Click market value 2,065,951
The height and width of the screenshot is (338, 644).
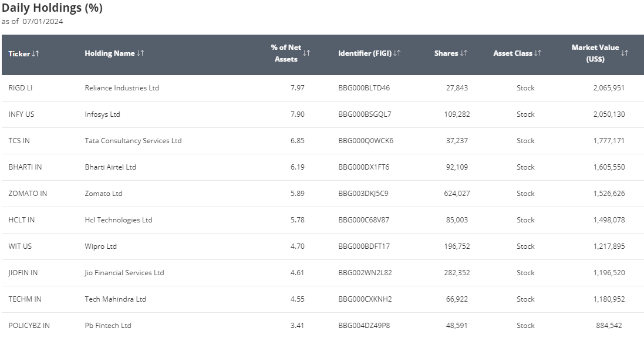pos(609,88)
